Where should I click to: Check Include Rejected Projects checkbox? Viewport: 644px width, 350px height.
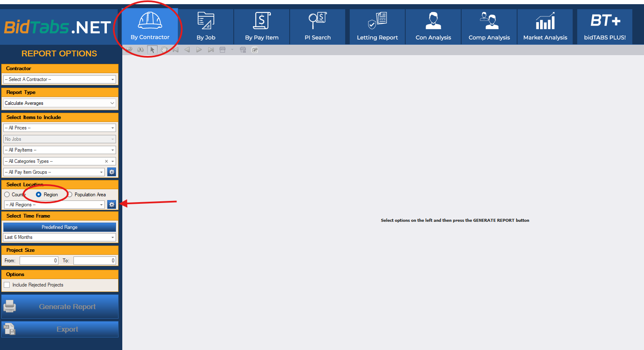pyautogui.click(x=7, y=285)
